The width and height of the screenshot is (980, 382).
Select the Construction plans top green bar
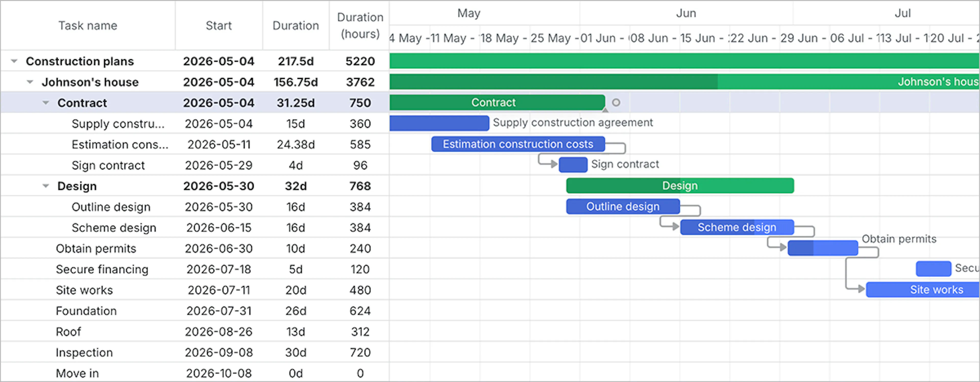tap(684, 61)
